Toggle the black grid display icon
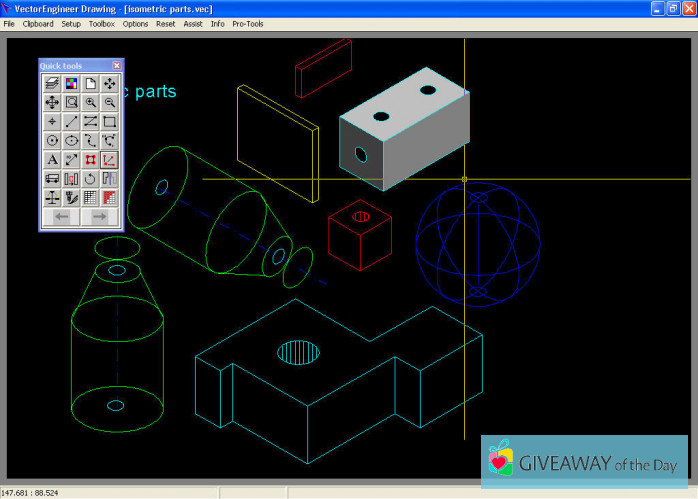Image resolution: width=698 pixels, height=499 pixels. pyautogui.click(x=90, y=197)
